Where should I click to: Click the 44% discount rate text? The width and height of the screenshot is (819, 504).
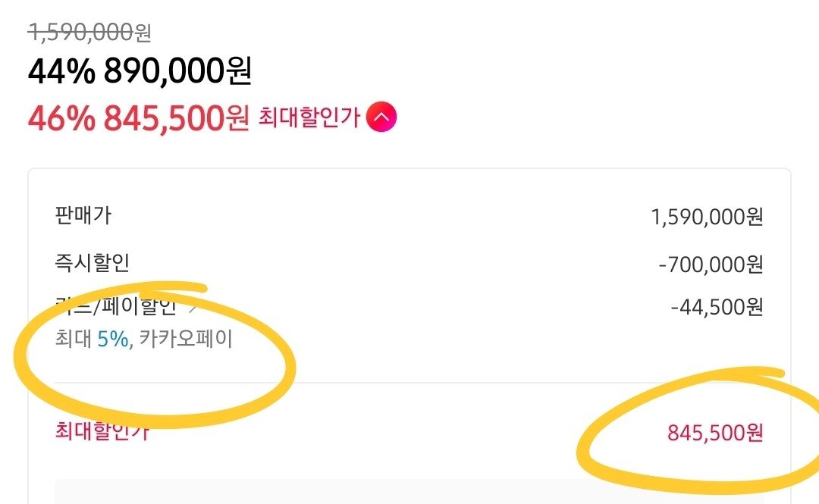[61, 71]
